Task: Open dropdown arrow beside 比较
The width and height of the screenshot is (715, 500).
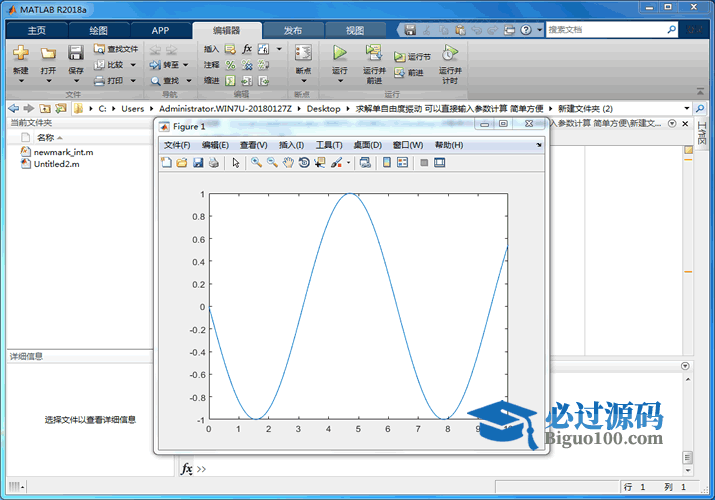Action: point(133,65)
